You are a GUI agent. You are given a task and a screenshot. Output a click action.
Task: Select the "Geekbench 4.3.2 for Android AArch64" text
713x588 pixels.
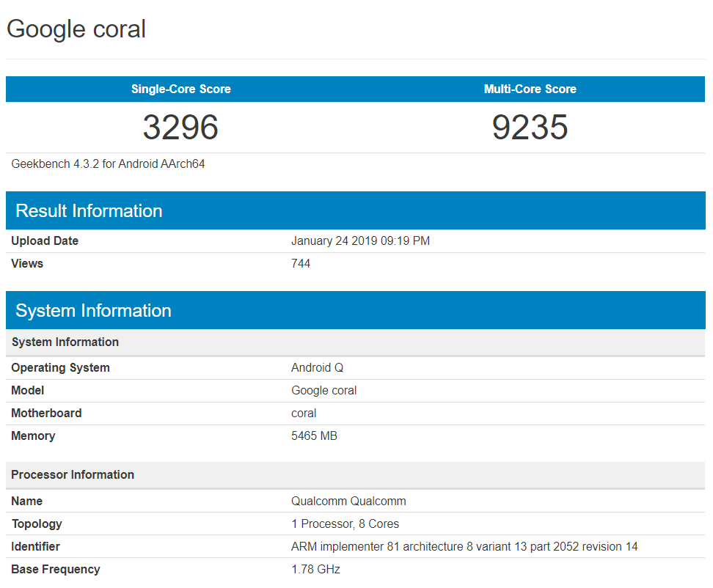coord(109,163)
